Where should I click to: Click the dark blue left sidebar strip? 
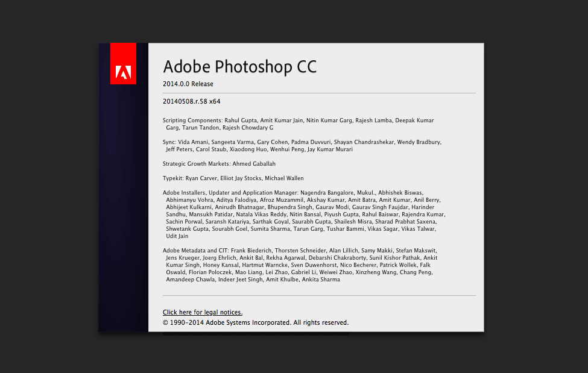[x=123, y=211]
